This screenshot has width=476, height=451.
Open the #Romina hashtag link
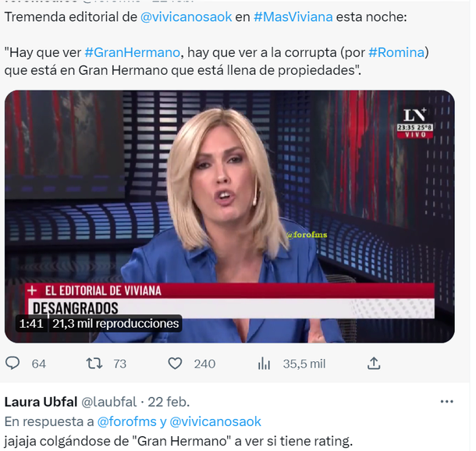(396, 52)
